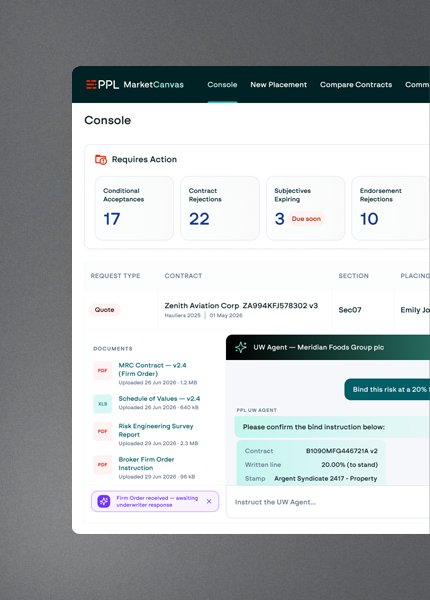Click the Quote request type badge
This screenshot has width=430, height=600.
coord(104,310)
